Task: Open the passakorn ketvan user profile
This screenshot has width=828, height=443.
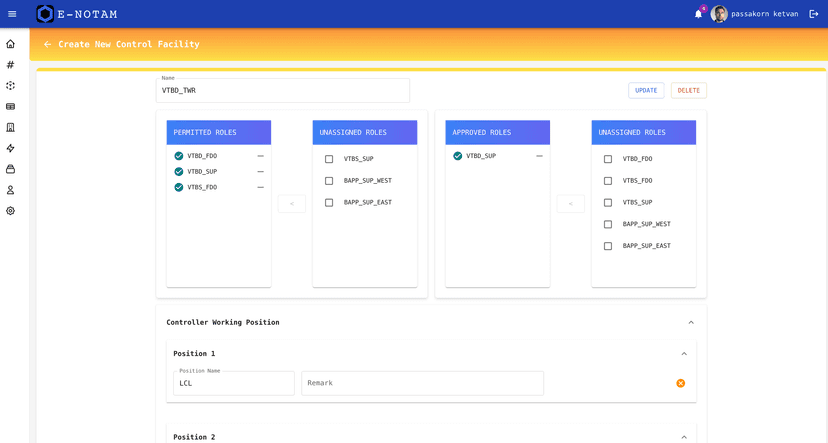Action: pyautogui.click(x=754, y=14)
